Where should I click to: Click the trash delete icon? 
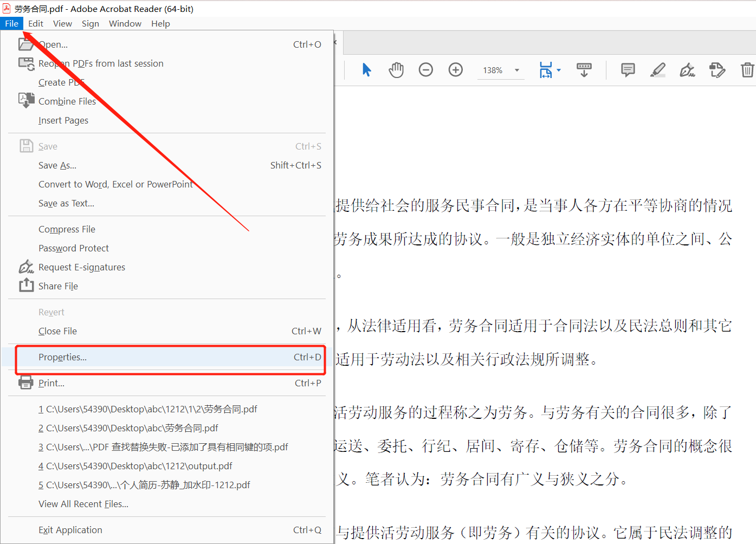(x=748, y=70)
